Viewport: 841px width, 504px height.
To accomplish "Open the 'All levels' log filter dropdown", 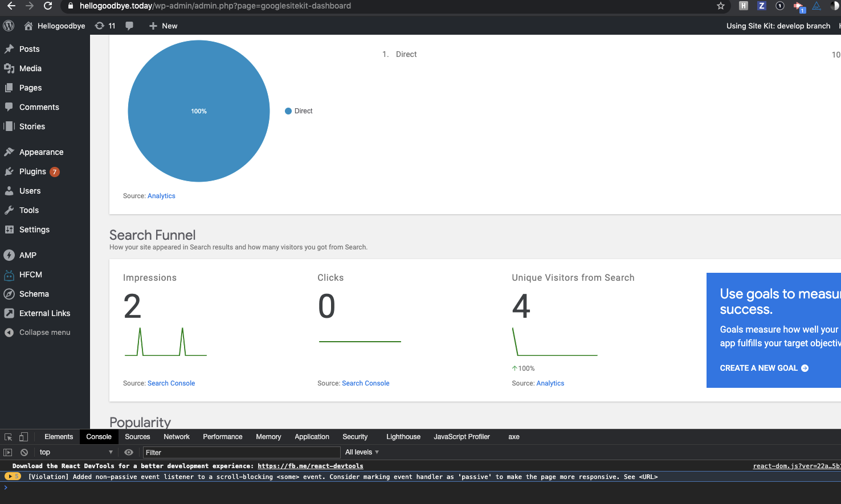I will [361, 452].
